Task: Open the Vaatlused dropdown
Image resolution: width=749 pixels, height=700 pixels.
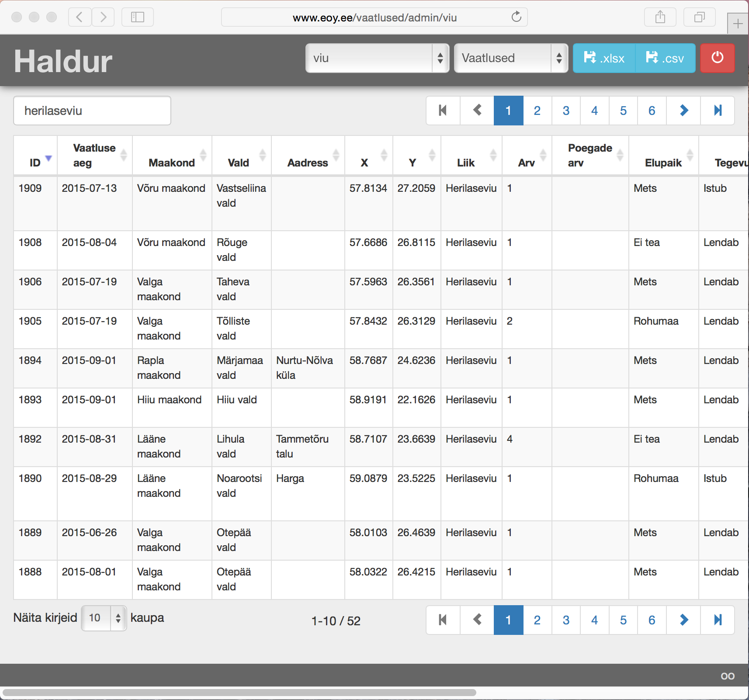Action: click(510, 58)
